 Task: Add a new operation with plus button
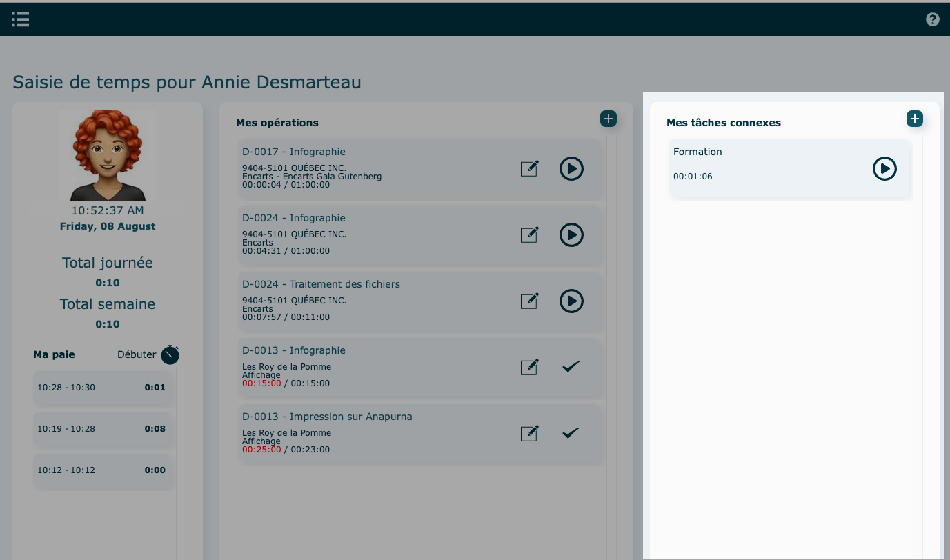tap(608, 119)
